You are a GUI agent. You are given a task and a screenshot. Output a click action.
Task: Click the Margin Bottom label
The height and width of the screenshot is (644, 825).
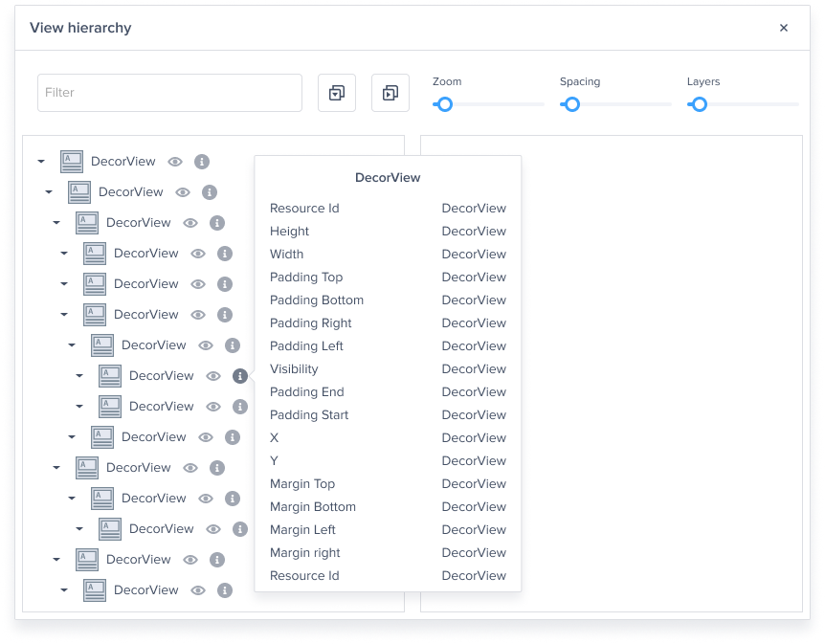(x=313, y=506)
